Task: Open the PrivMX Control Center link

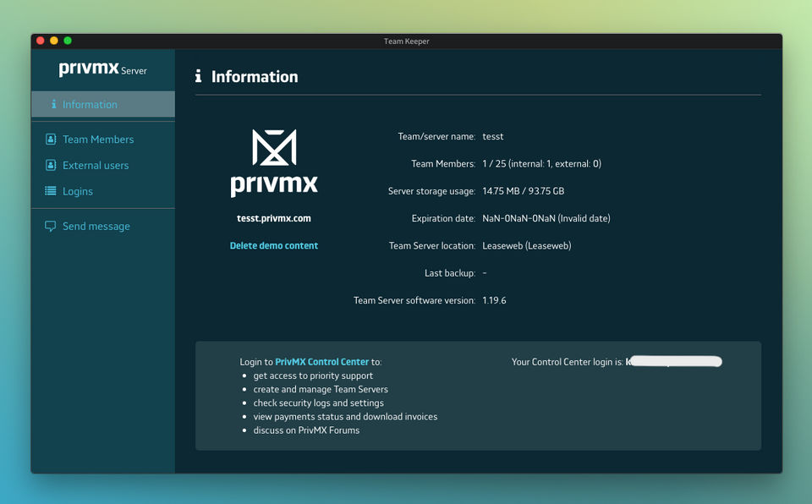Action: point(321,362)
